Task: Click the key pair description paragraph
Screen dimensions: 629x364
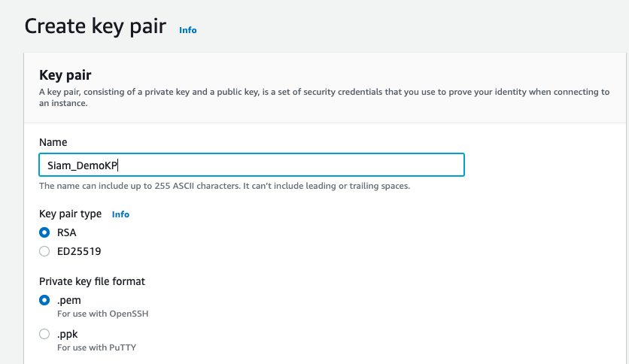Action: coord(324,98)
